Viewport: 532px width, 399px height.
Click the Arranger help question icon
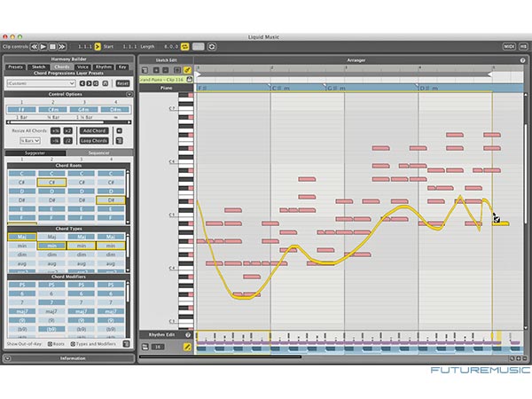[522, 60]
